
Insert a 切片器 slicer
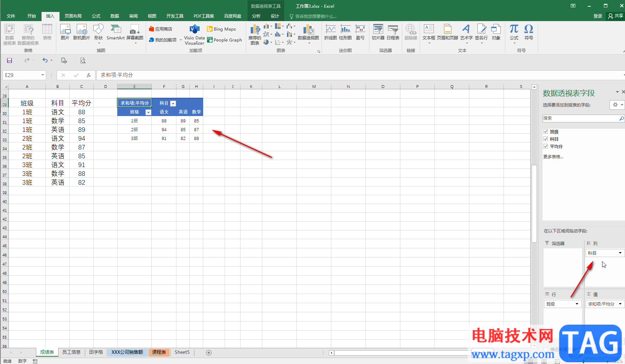click(x=378, y=32)
